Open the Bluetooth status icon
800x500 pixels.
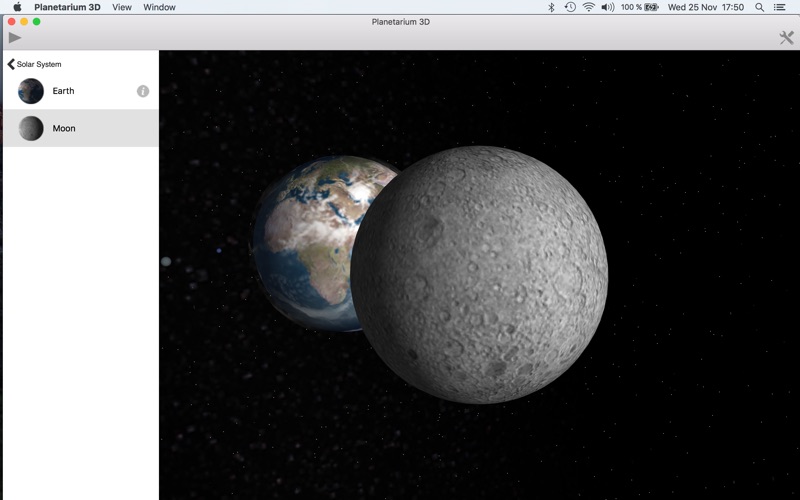[551, 7]
